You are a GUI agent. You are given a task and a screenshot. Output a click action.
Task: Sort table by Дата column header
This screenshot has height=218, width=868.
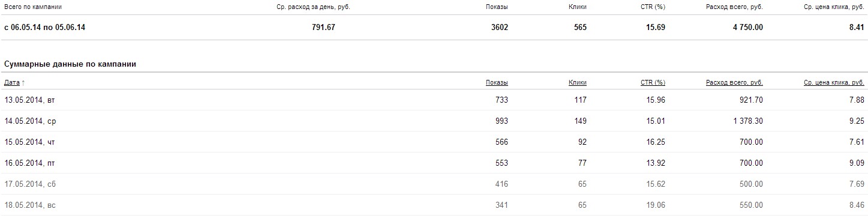[x=12, y=82]
